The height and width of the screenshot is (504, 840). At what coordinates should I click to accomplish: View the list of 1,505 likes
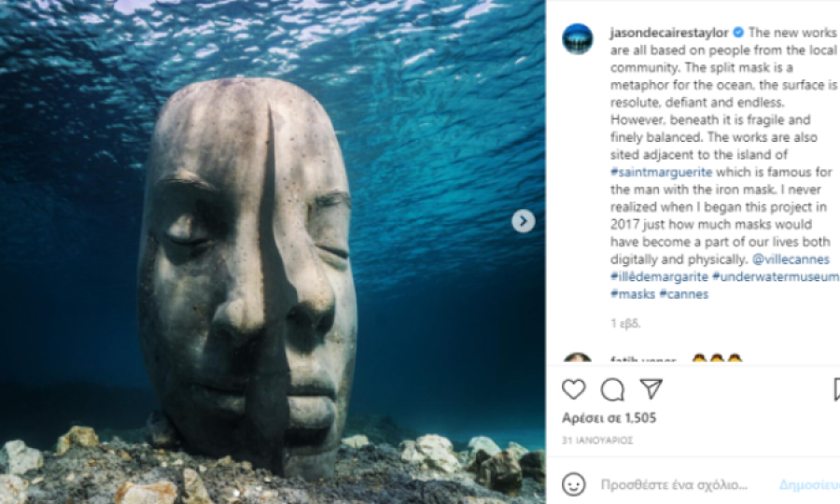click(609, 418)
